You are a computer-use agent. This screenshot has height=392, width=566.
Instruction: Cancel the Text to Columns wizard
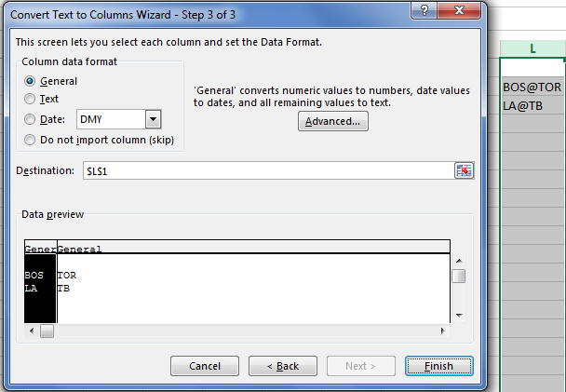[x=205, y=366]
